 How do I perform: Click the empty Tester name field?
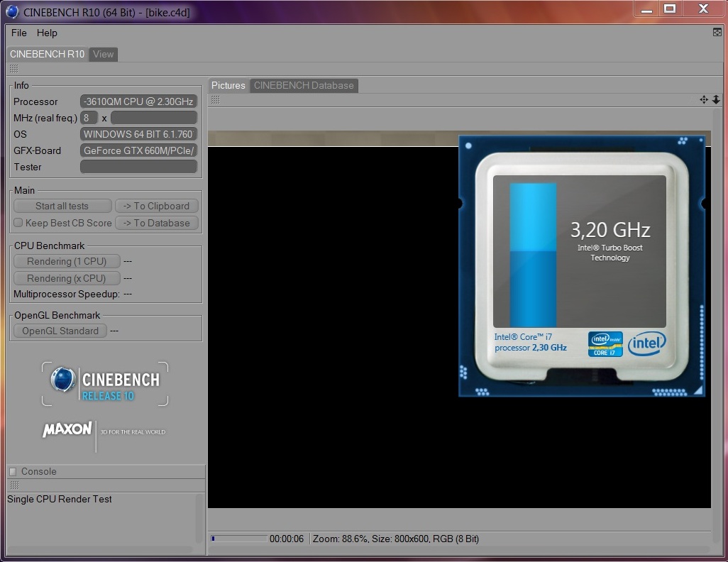tap(138, 167)
